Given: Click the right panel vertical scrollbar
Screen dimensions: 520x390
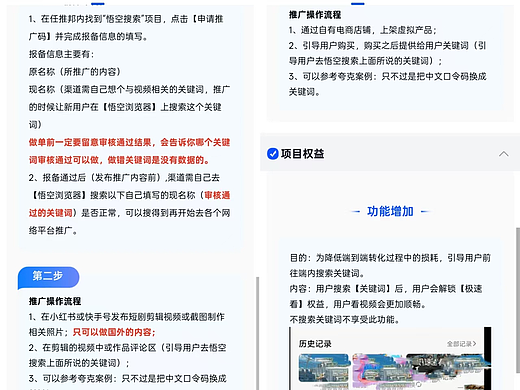Looking at the screenshot, I should [x=518, y=300].
